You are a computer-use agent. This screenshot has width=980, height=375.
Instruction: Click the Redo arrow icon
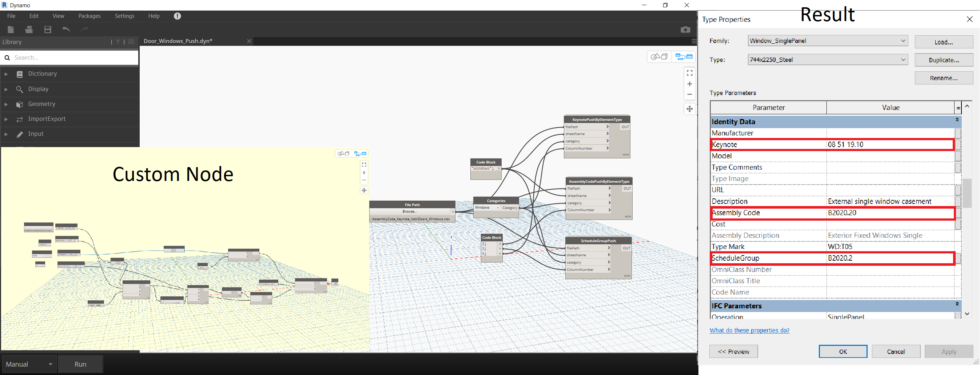tap(84, 29)
